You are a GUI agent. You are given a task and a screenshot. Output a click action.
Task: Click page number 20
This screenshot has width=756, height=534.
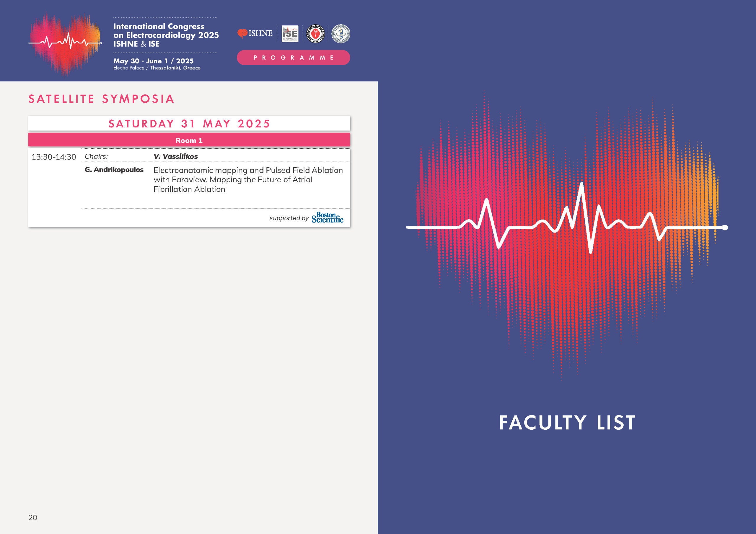33,517
